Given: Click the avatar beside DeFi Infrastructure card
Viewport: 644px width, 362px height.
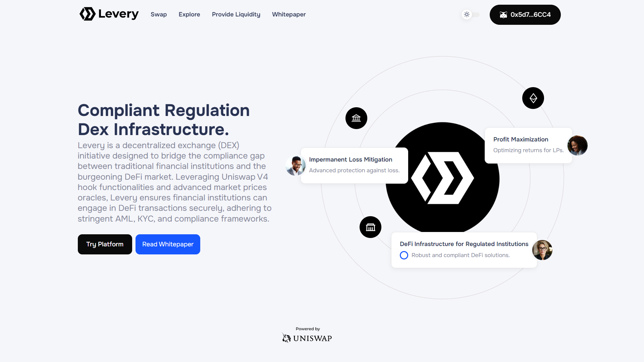Looking at the screenshot, I should coord(542,250).
